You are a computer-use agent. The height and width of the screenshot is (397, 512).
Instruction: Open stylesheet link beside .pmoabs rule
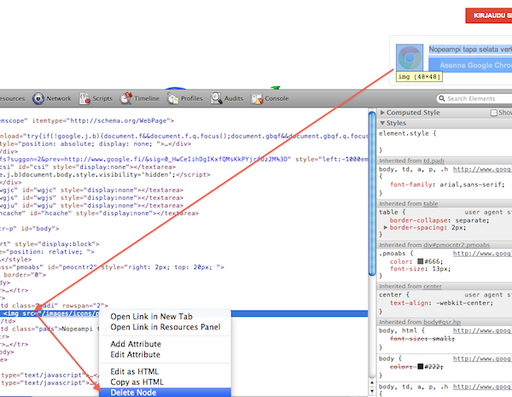coord(482,254)
